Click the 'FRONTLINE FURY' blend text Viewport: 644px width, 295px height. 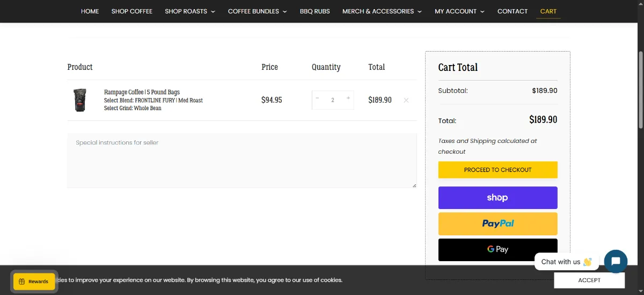point(155,100)
